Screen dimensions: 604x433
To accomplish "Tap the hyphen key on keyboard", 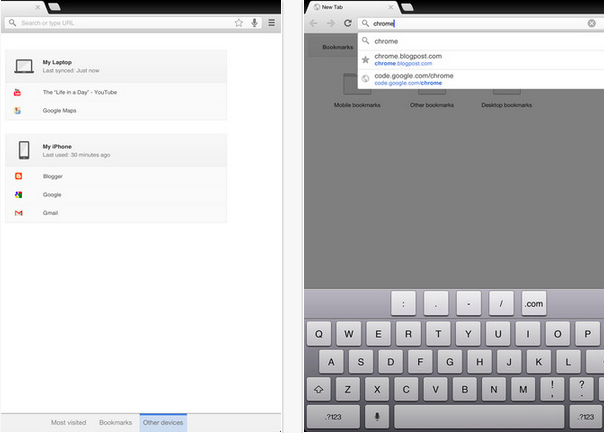I will coord(468,304).
